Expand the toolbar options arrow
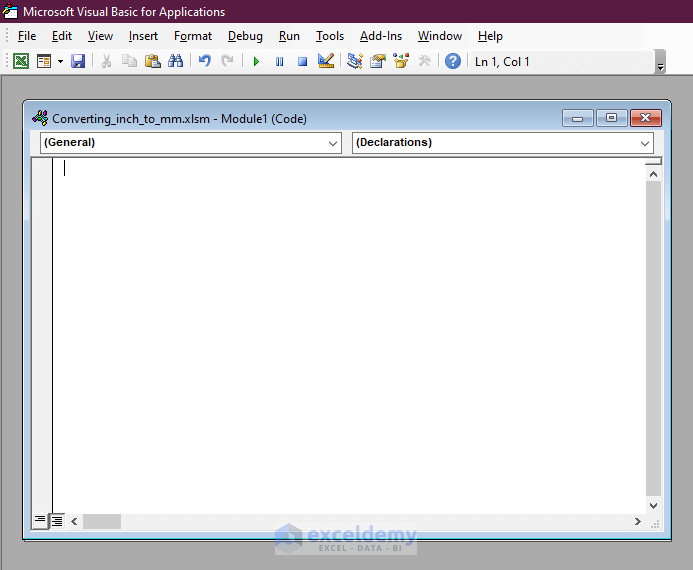 660,61
